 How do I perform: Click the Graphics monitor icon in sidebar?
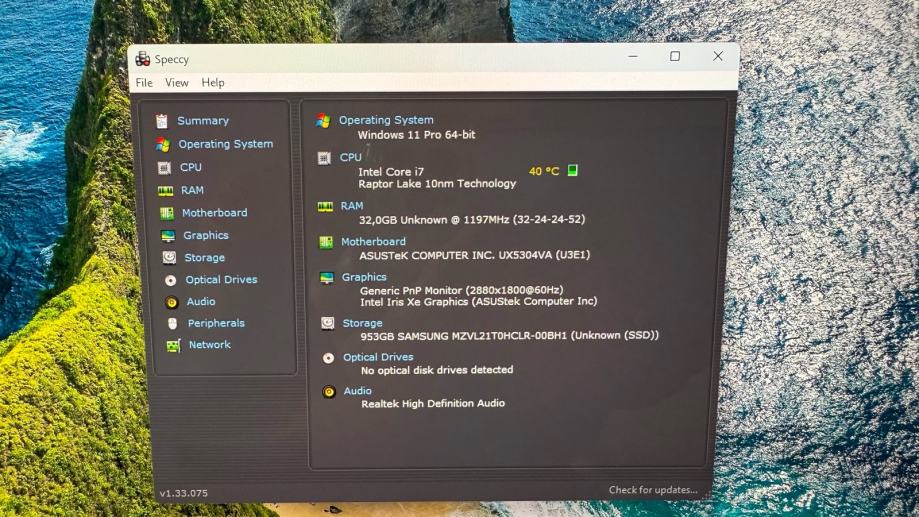(168, 236)
